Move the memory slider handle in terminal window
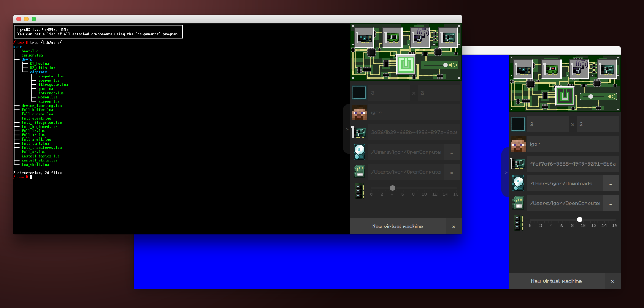Viewport: 644px width, 308px height. point(393,188)
